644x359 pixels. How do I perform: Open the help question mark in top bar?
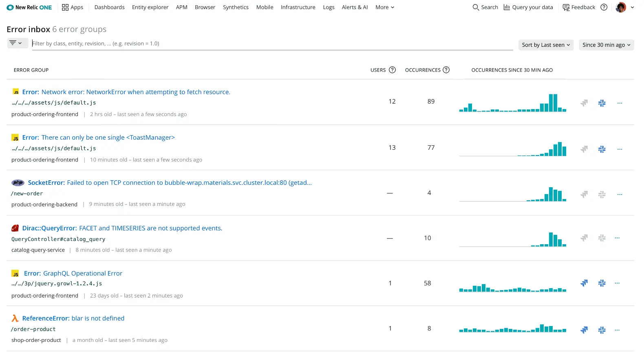pos(604,7)
